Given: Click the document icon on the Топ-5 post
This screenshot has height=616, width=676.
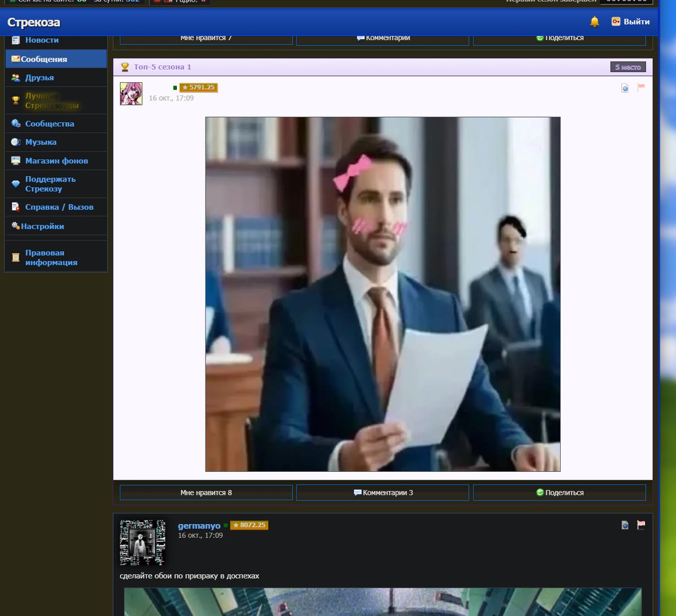Looking at the screenshot, I should (625, 88).
